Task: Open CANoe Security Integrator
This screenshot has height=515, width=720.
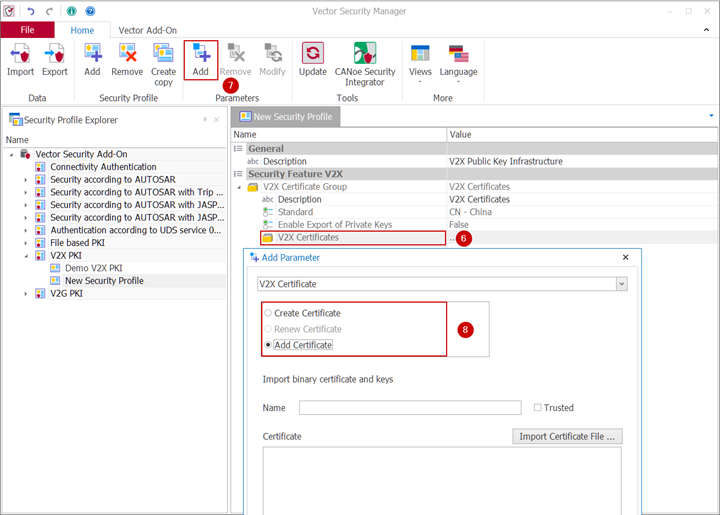Action: (365, 65)
